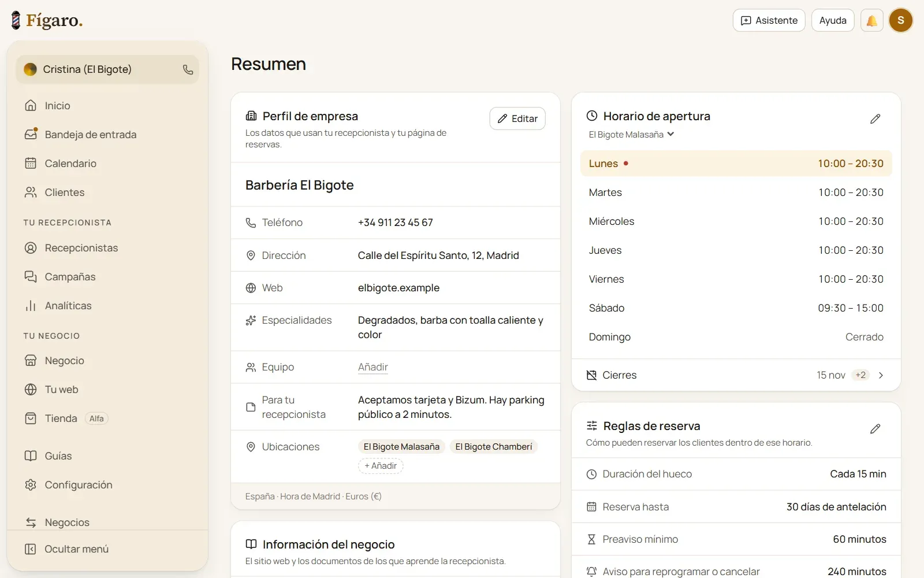
Task: Select the El Bigote Chamberí location chip
Action: click(x=494, y=447)
